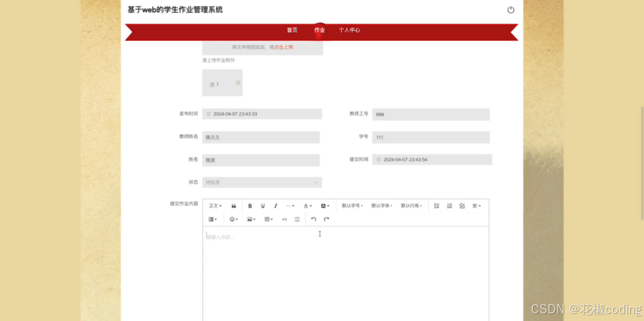Open the 默认字号 font size dropdown
The image size is (644, 321).
[x=352, y=206]
